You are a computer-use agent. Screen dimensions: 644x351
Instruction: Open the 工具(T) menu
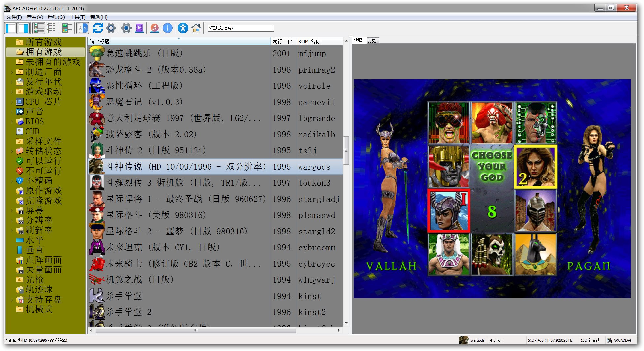[78, 17]
